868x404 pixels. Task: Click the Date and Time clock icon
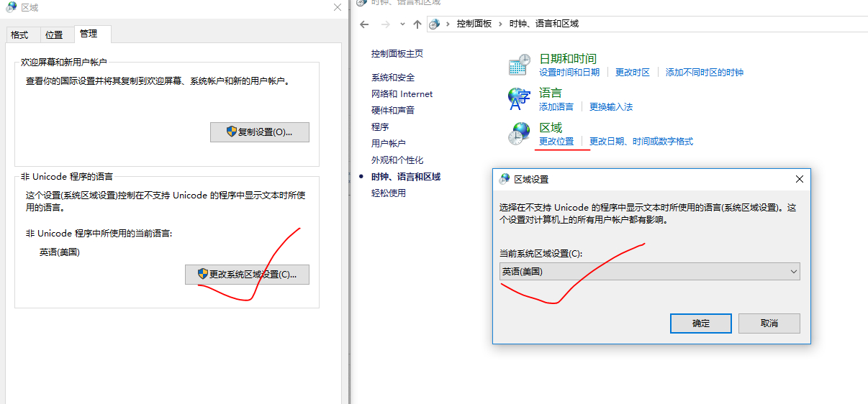point(519,65)
